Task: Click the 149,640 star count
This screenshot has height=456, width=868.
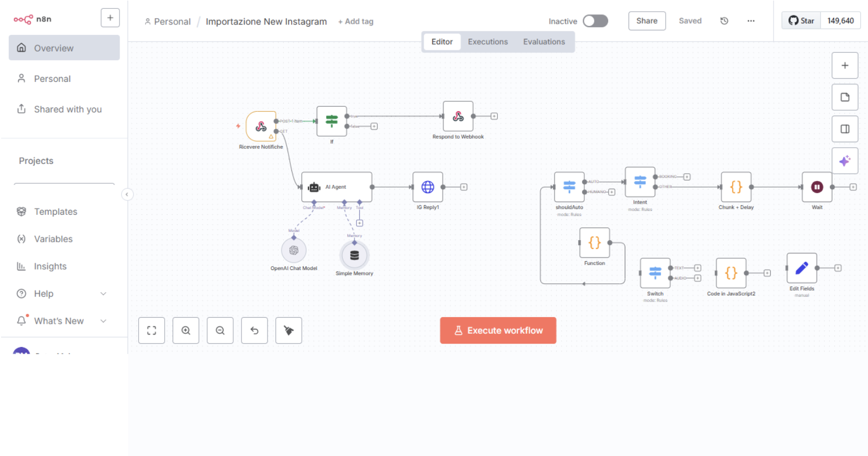Action: 840,20
